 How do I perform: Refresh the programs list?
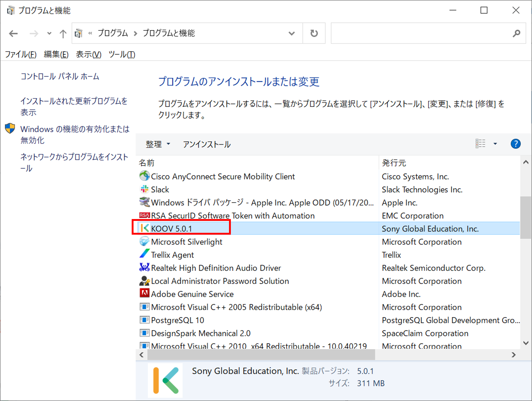pyautogui.click(x=314, y=33)
